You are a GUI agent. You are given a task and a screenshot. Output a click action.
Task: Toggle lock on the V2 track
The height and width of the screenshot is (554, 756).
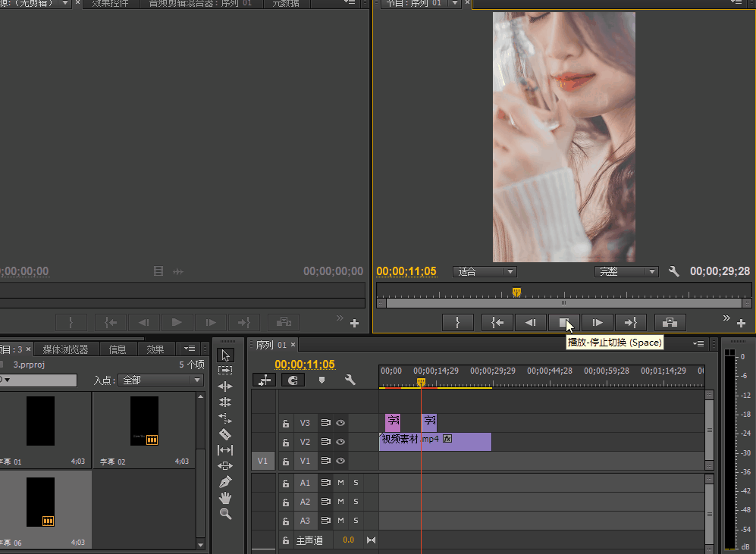[x=286, y=443]
